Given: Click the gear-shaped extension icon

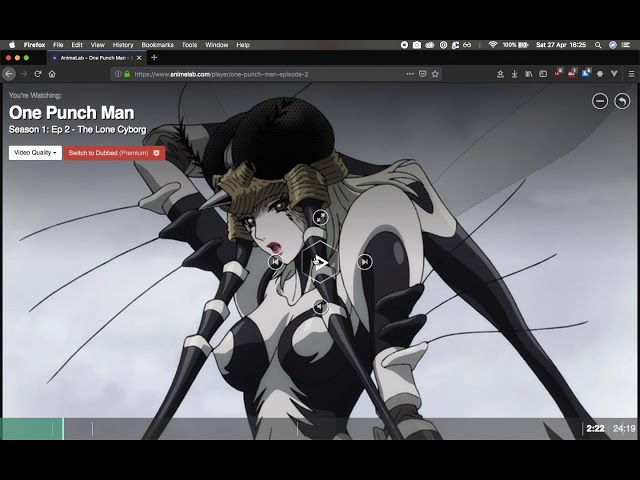Looking at the screenshot, I should [x=600, y=74].
